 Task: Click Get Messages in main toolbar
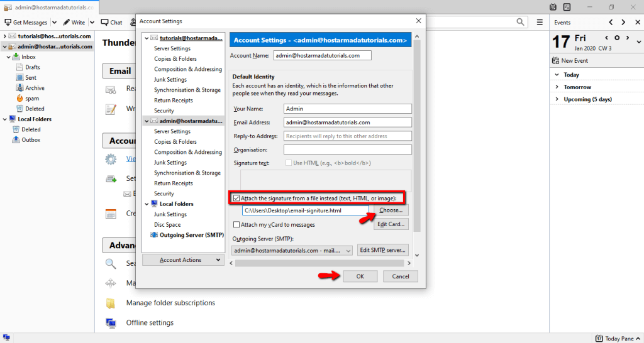[x=26, y=22]
